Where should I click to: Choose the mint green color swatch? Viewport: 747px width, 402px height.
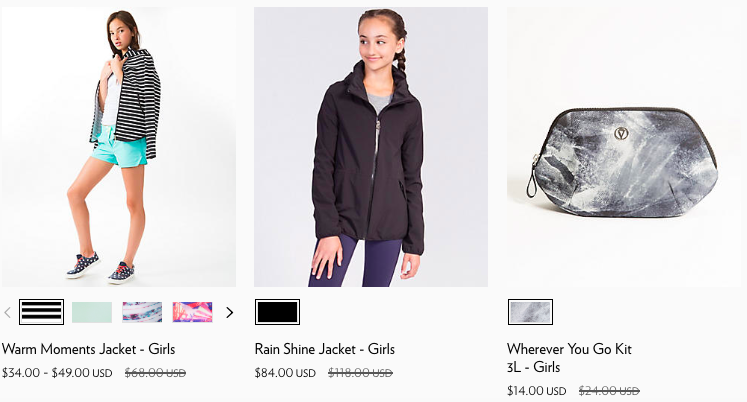coord(92,312)
